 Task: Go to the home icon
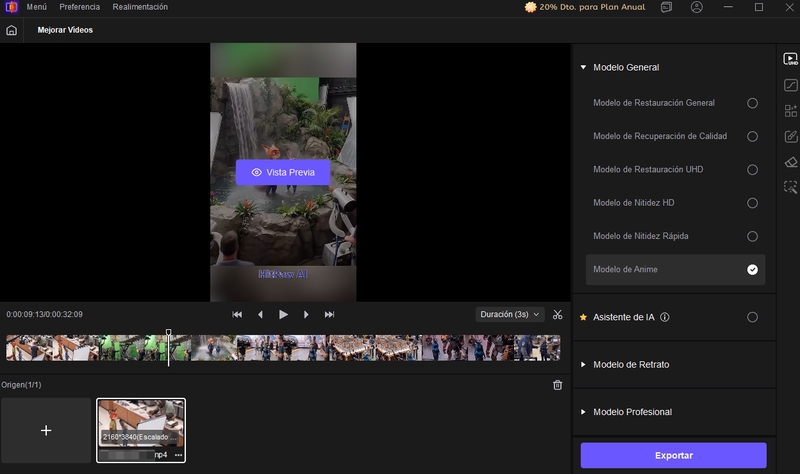(12, 30)
